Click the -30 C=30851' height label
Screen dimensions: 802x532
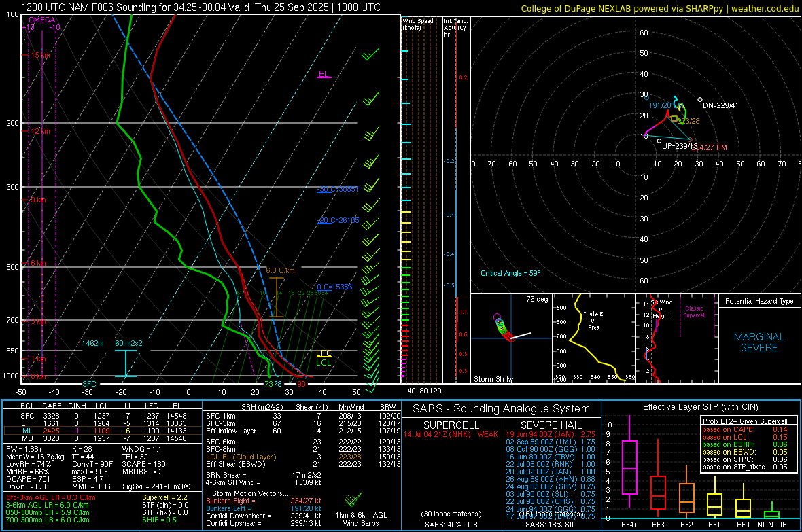pos(338,190)
